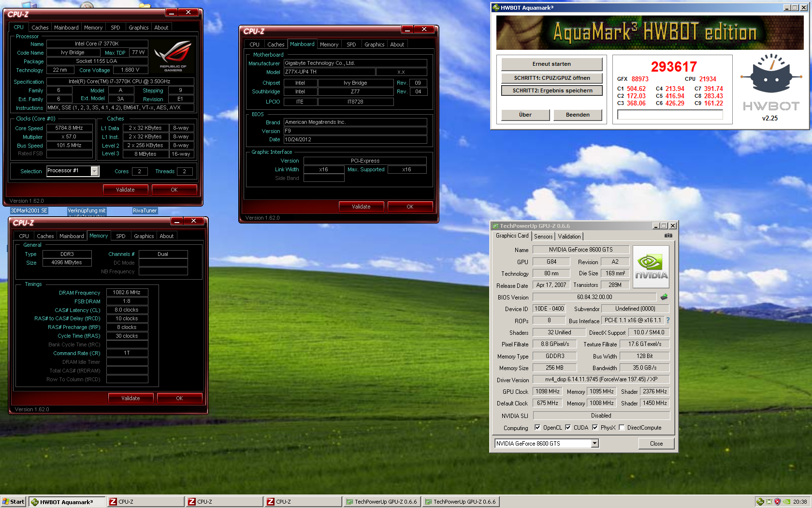Switch to first TechPowerUp GPU-Z taskbar button
This screenshot has width=812, height=508.
382,502
